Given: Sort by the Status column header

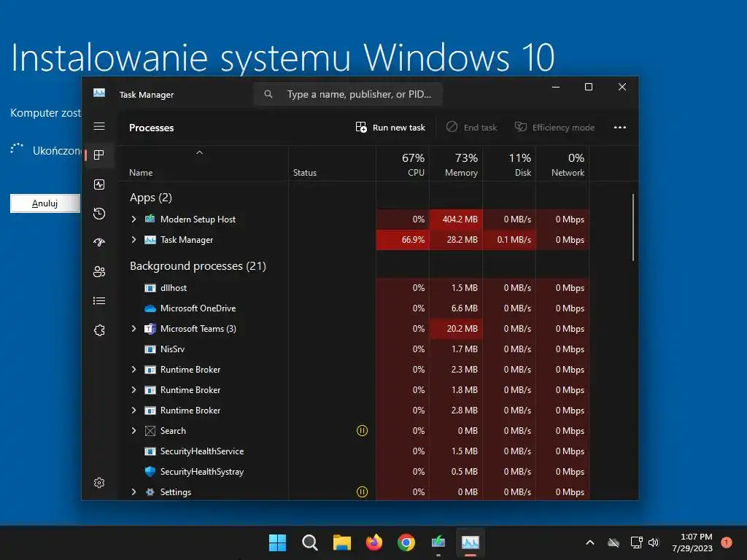Looking at the screenshot, I should [332, 164].
